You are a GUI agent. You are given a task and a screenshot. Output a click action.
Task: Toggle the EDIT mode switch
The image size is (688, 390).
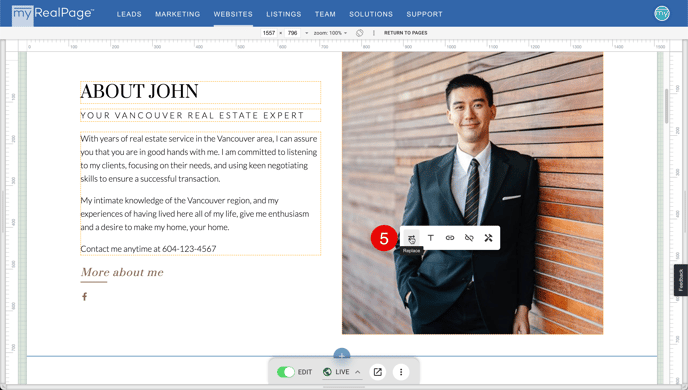coord(286,372)
